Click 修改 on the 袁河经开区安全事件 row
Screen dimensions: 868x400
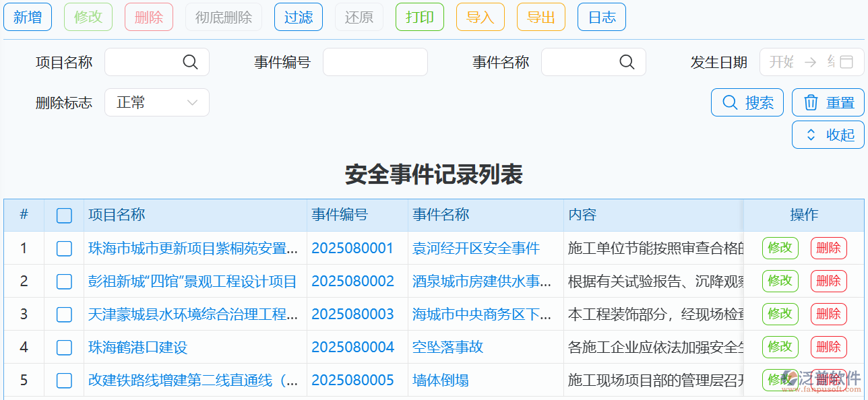point(780,248)
